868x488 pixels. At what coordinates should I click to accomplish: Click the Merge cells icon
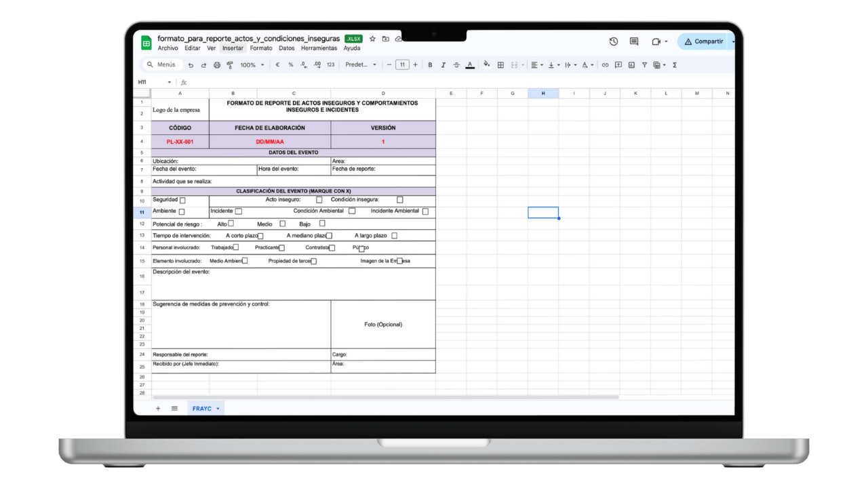click(514, 64)
